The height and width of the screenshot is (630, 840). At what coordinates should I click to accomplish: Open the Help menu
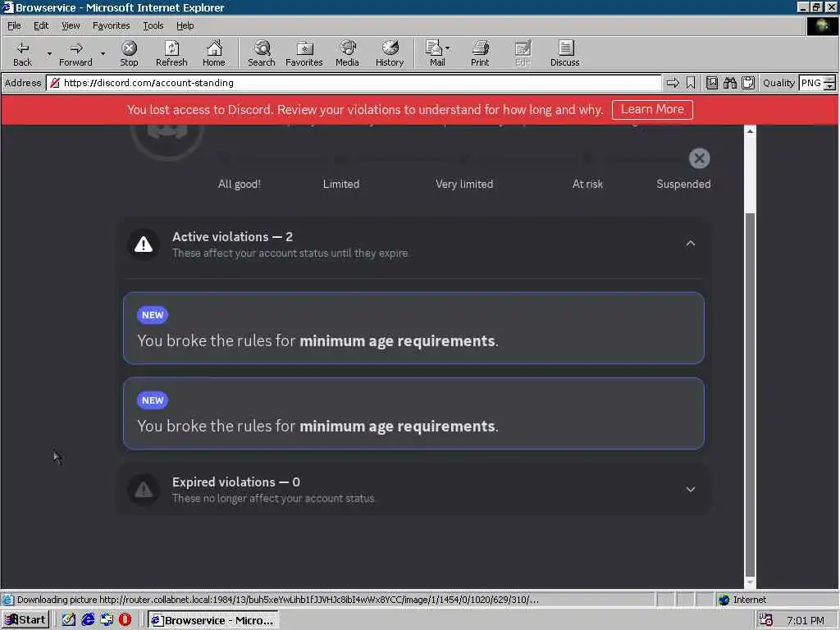pyautogui.click(x=185, y=25)
